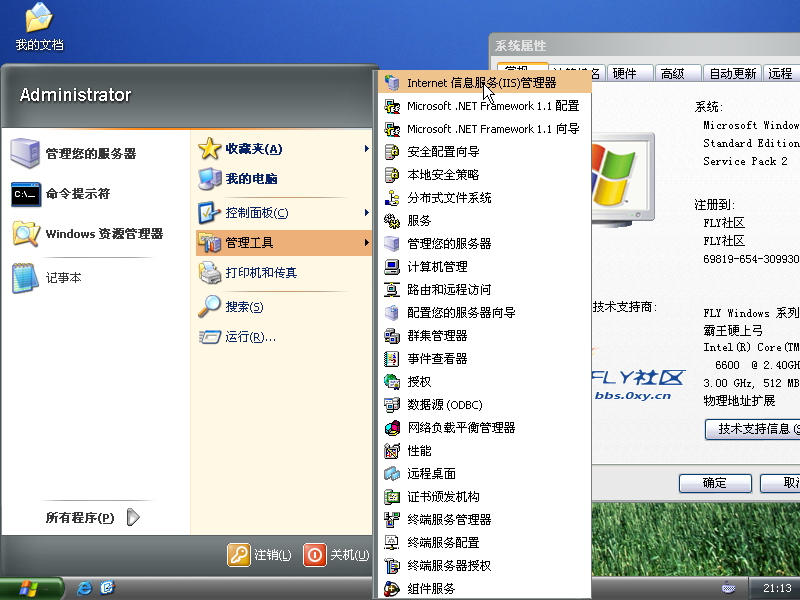Click the 命令提示符 icon in Start menu

(26, 194)
